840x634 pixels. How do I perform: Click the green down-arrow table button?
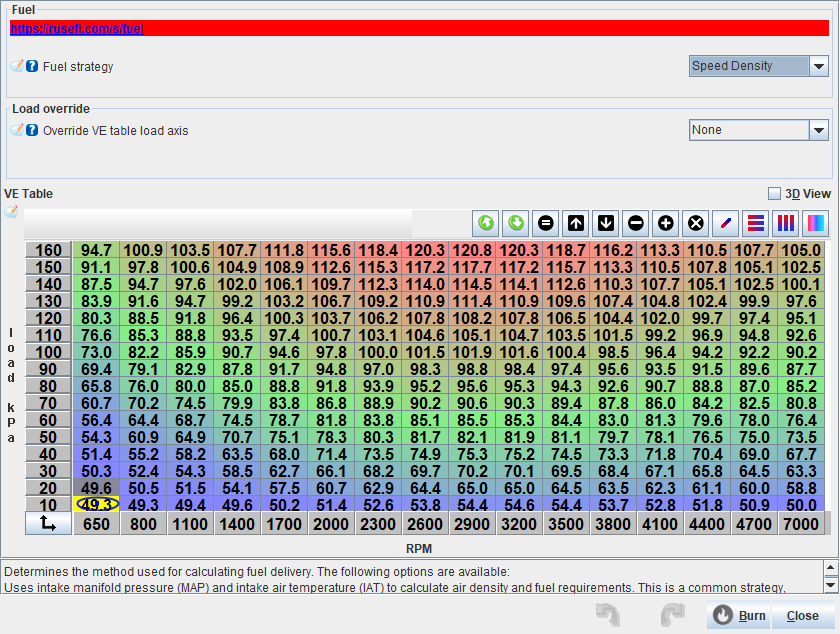click(516, 222)
